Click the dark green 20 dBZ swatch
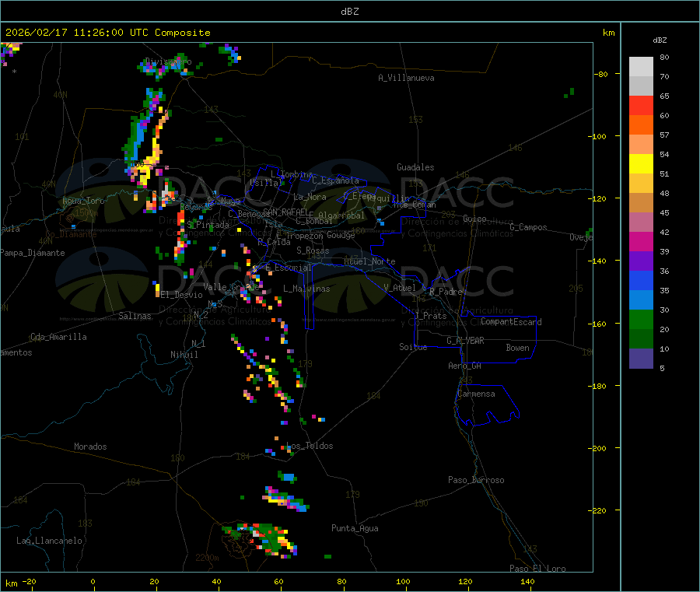700x592 pixels. (641, 338)
